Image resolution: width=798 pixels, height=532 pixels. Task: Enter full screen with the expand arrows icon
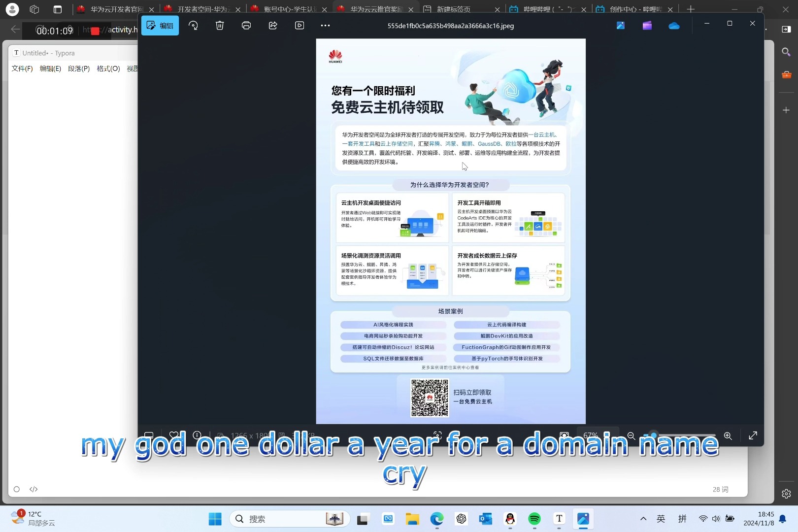click(x=753, y=435)
